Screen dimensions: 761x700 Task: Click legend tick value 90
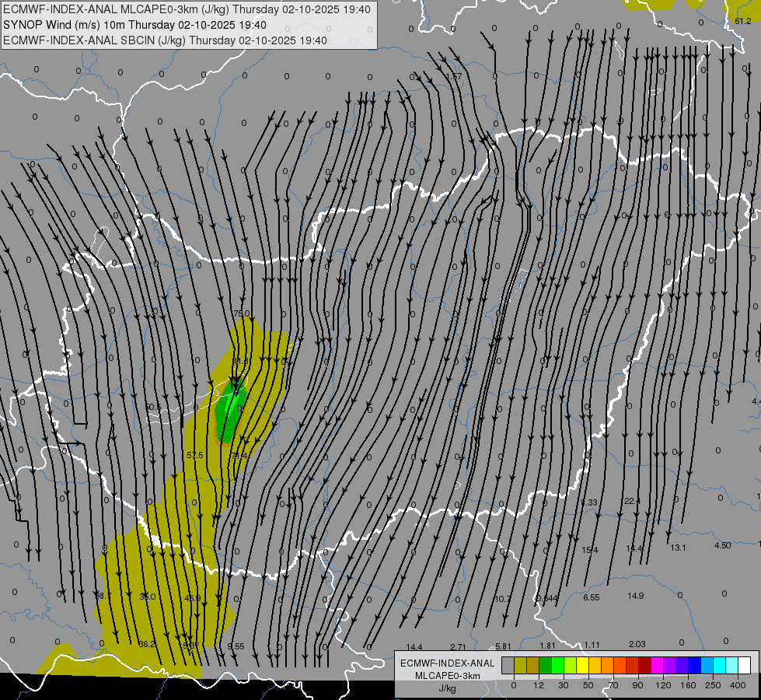coord(638,685)
